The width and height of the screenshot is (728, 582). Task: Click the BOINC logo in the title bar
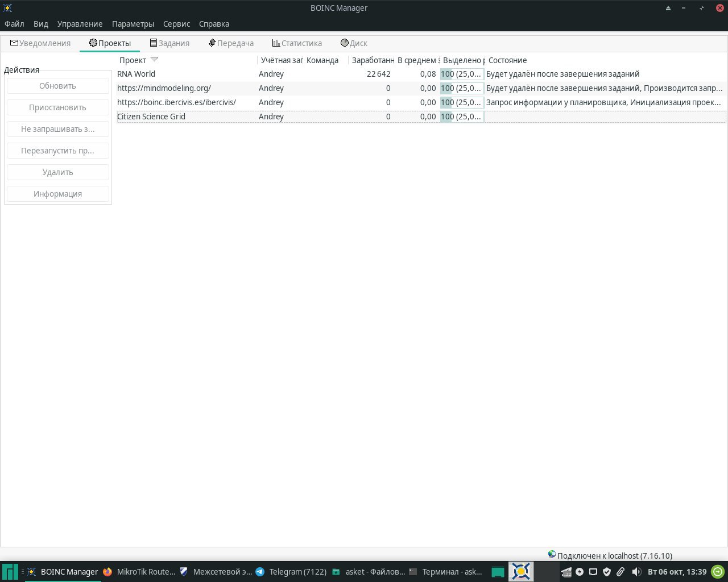point(7,8)
